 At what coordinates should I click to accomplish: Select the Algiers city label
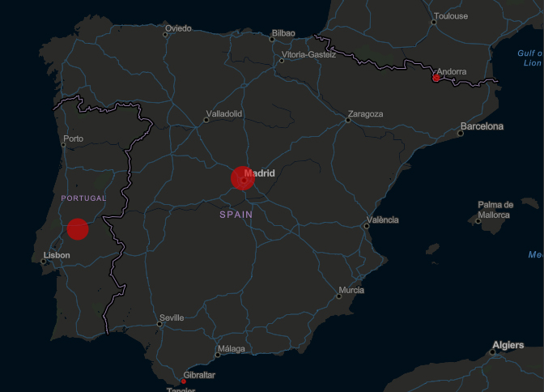[x=508, y=346]
